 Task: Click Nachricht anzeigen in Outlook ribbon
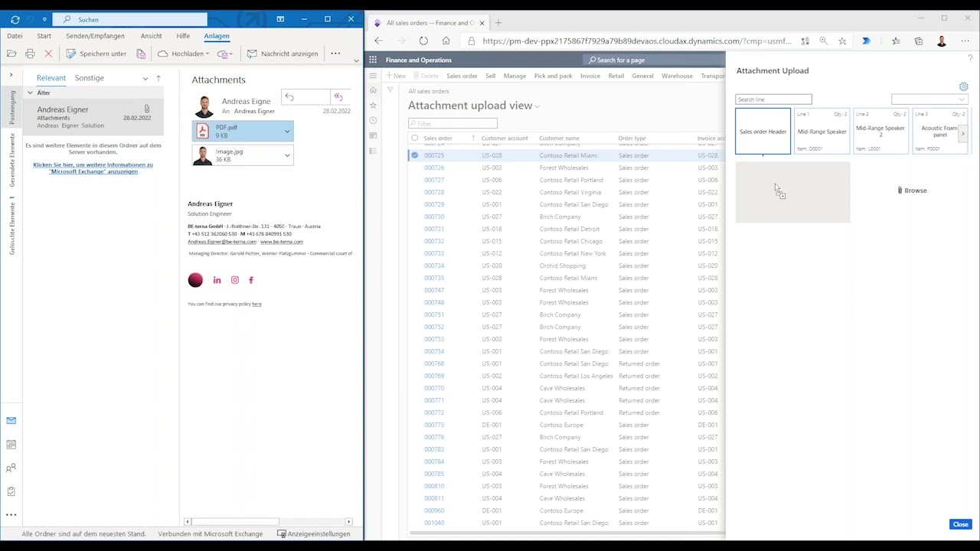tap(283, 54)
